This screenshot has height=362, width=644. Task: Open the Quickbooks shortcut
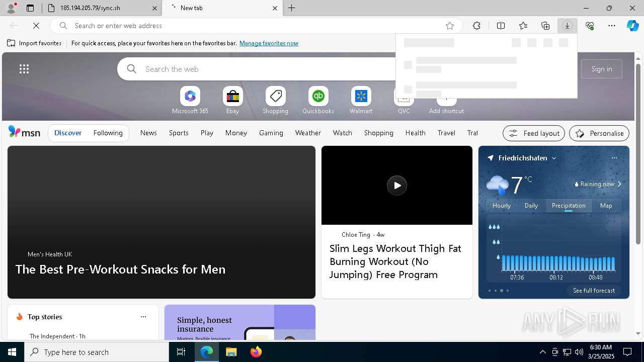point(318,101)
